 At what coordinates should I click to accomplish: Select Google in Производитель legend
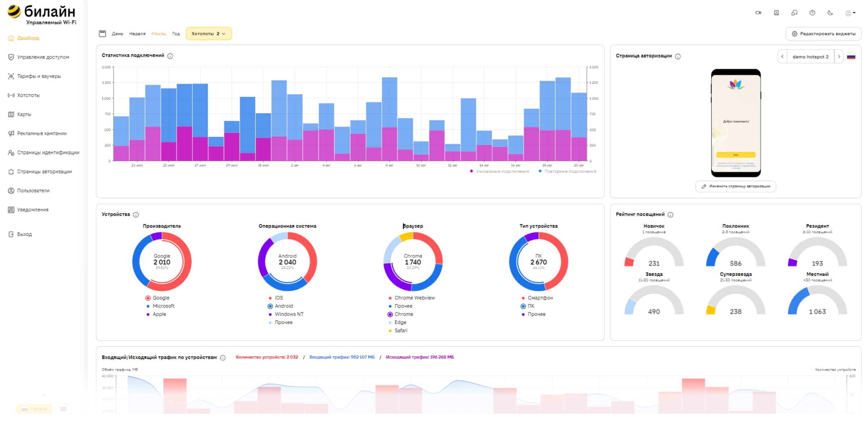point(157,298)
